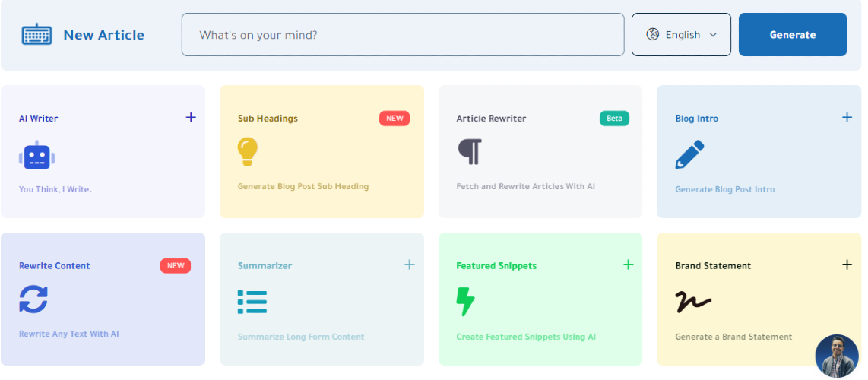Expand the Featured Snippets plus sign
Screen dimensions: 868x380
coord(629,264)
